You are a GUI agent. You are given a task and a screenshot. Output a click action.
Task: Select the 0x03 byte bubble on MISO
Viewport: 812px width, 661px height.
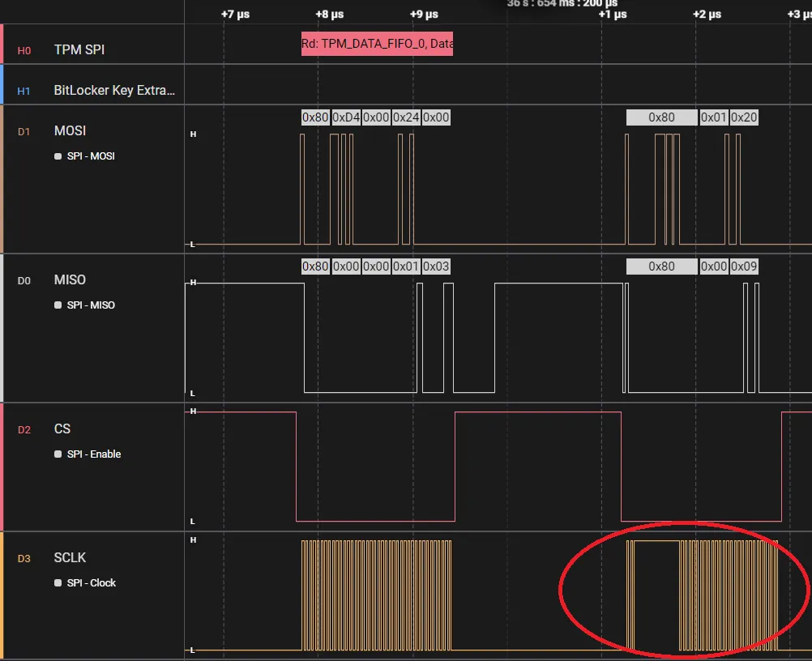tap(436, 267)
